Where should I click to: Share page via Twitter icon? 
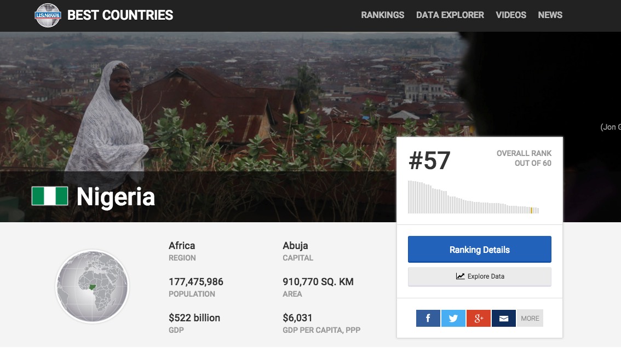pyautogui.click(x=453, y=318)
